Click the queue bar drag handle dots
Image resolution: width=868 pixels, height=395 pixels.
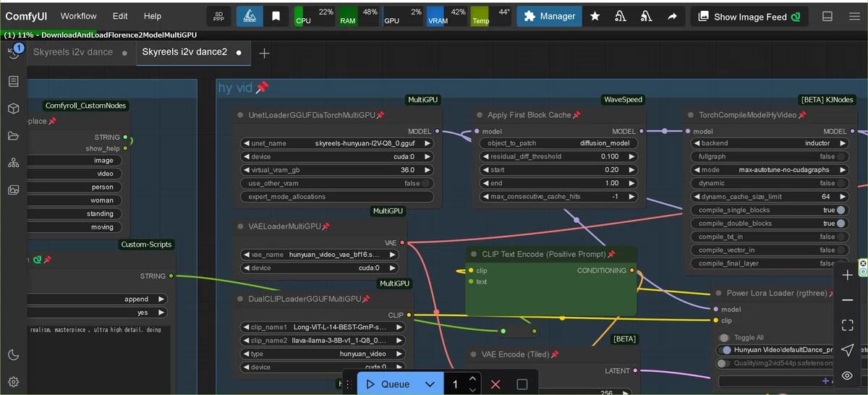coord(348,384)
